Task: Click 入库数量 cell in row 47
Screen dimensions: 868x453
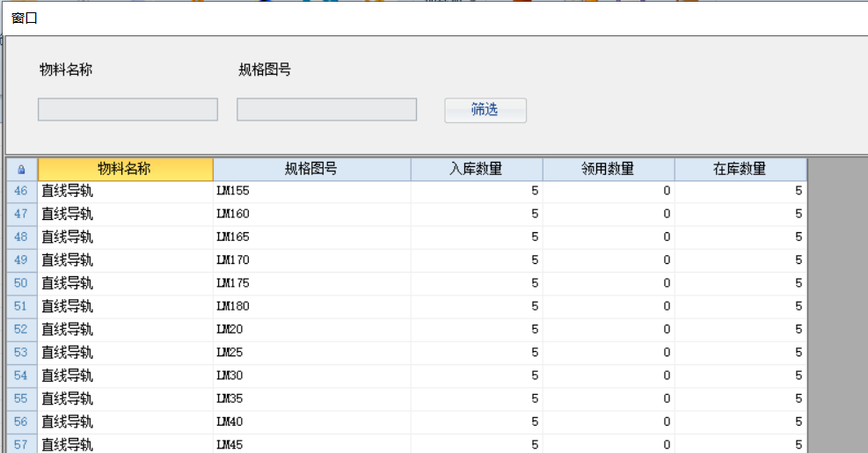Action: (x=476, y=214)
